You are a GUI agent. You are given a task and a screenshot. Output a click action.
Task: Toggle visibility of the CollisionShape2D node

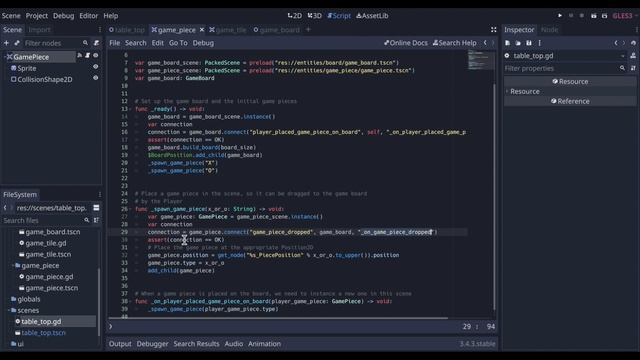click(x=96, y=78)
